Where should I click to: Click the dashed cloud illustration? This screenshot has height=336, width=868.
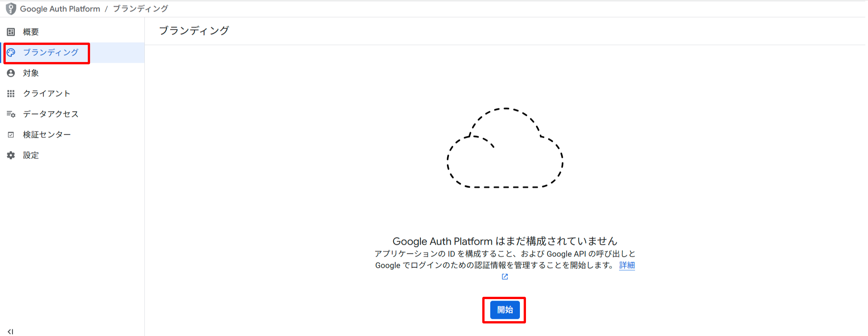pyautogui.click(x=505, y=148)
